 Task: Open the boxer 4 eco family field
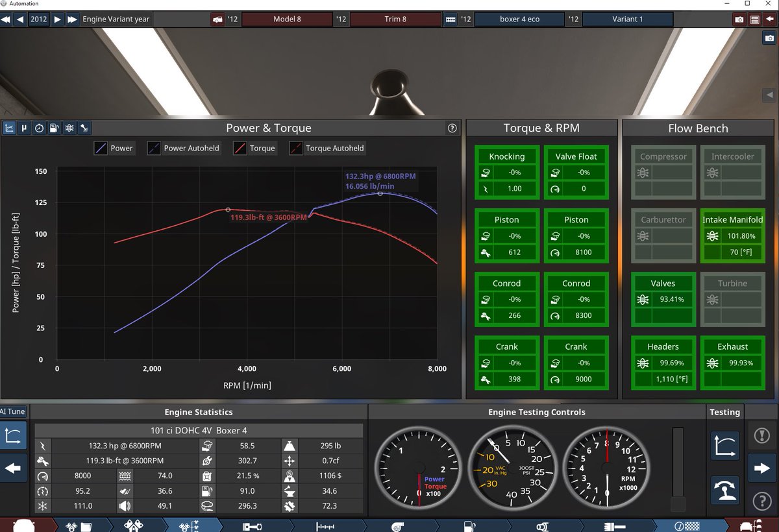519,19
